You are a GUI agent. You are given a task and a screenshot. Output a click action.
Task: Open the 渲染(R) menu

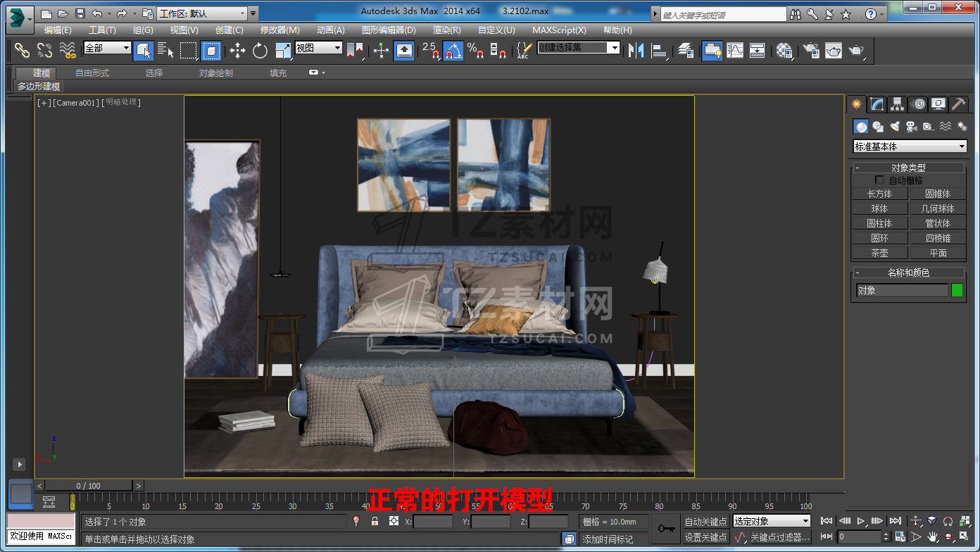[x=446, y=30]
